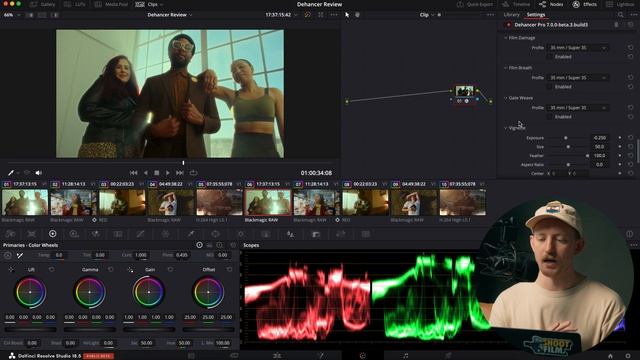Enable the Film Breath checkbox
Screen dimensions: 640x360
click(550, 87)
